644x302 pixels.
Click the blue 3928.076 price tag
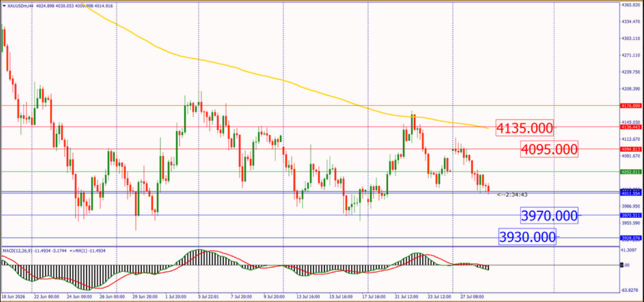click(631, 238)
